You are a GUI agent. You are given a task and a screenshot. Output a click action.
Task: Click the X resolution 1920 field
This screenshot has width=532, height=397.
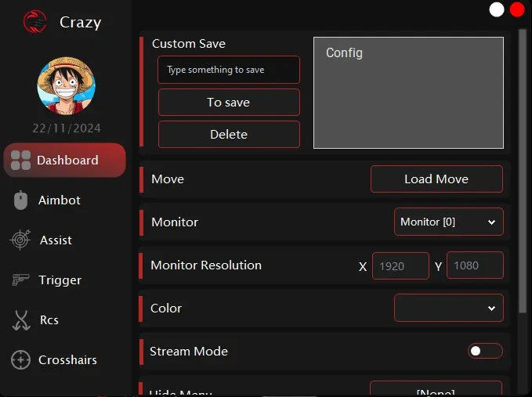400,265
